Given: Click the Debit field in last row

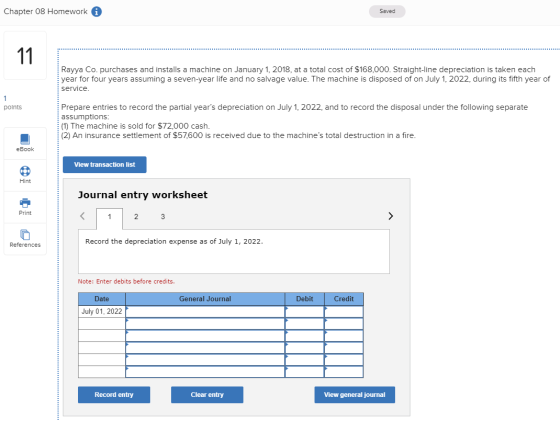Looking at the screenshot, I should pos(305,372).
